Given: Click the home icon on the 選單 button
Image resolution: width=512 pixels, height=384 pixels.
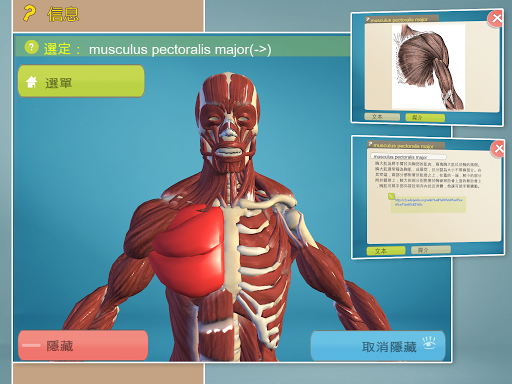Looking at the screenshot, I should pyautogui.click(x=32, y=82).
